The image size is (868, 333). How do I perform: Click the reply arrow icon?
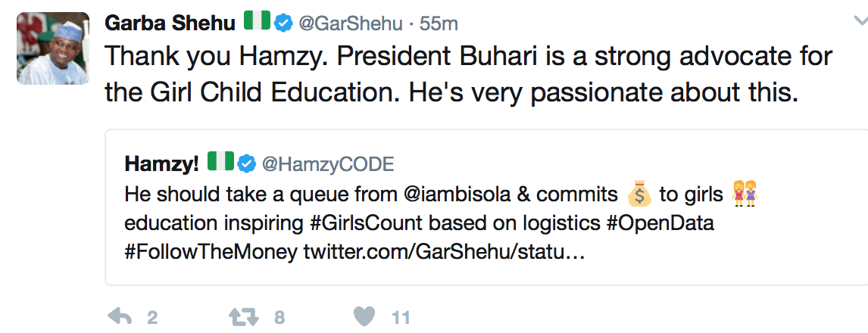(120, 317)
